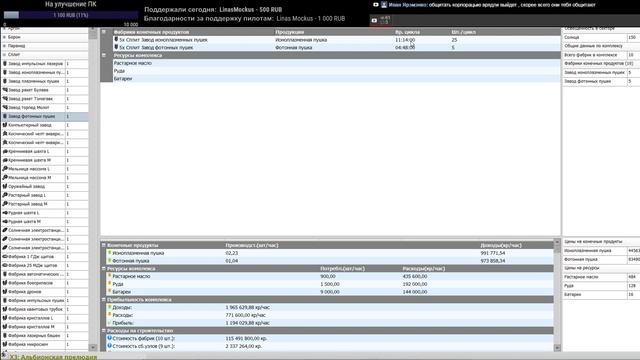Collapse the Конечные продукты section

coord(104,245)
